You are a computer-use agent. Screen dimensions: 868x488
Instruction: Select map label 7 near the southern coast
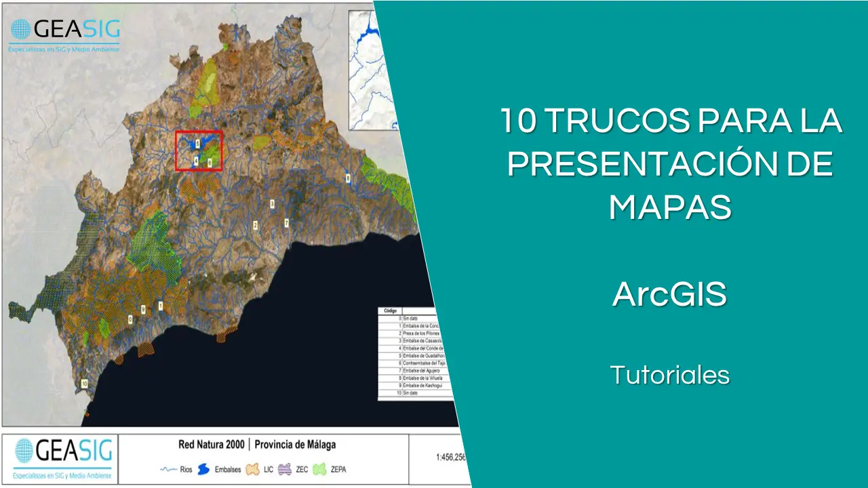(286, 222)
